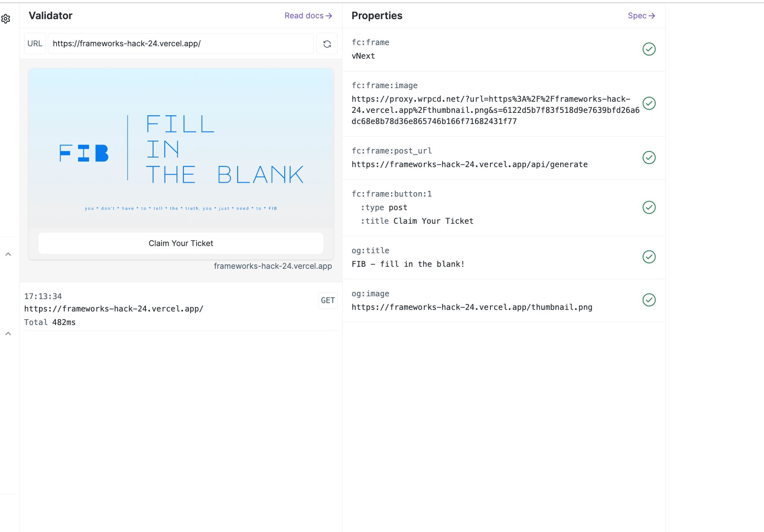This screenshot has width=764, height=532.
Task: Click the ':type post' line
Action: point(384,207)
